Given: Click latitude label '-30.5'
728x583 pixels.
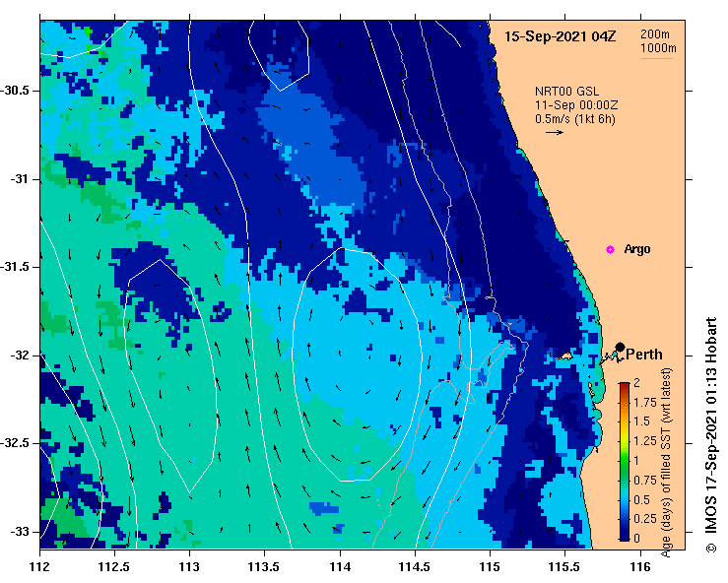Looking at the screenshot, I should (x=15, y=91).
